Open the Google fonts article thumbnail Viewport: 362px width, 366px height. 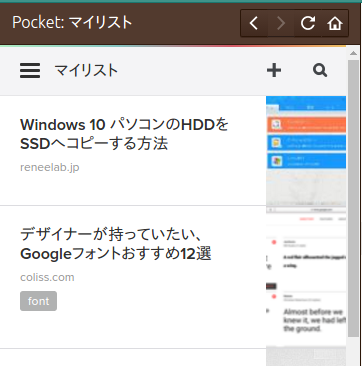tap(306, 277)
